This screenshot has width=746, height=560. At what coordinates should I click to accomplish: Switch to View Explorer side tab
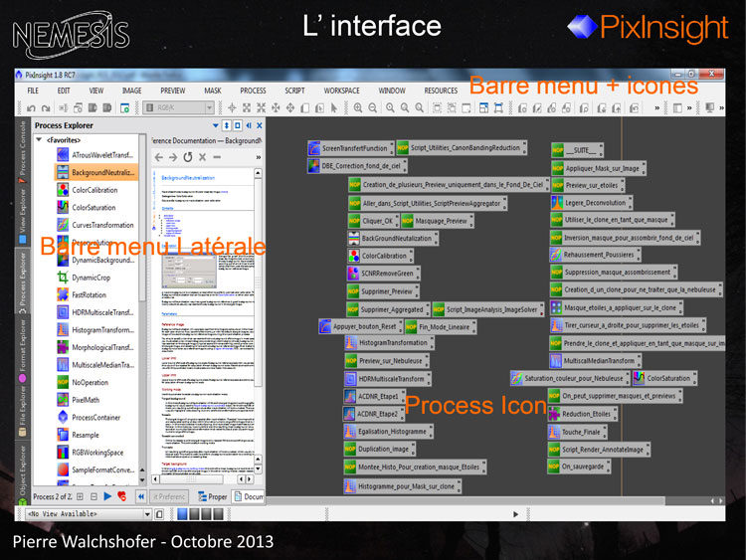tap(22, 215)
